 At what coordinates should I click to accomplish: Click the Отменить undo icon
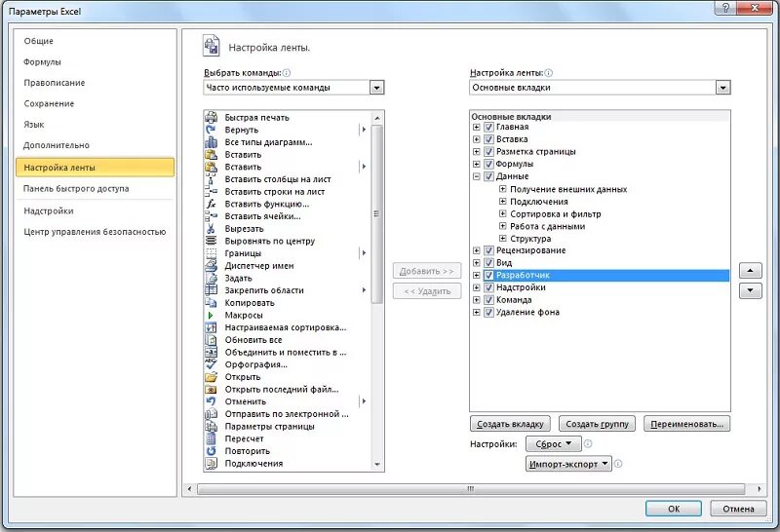(x=211, y=401)
